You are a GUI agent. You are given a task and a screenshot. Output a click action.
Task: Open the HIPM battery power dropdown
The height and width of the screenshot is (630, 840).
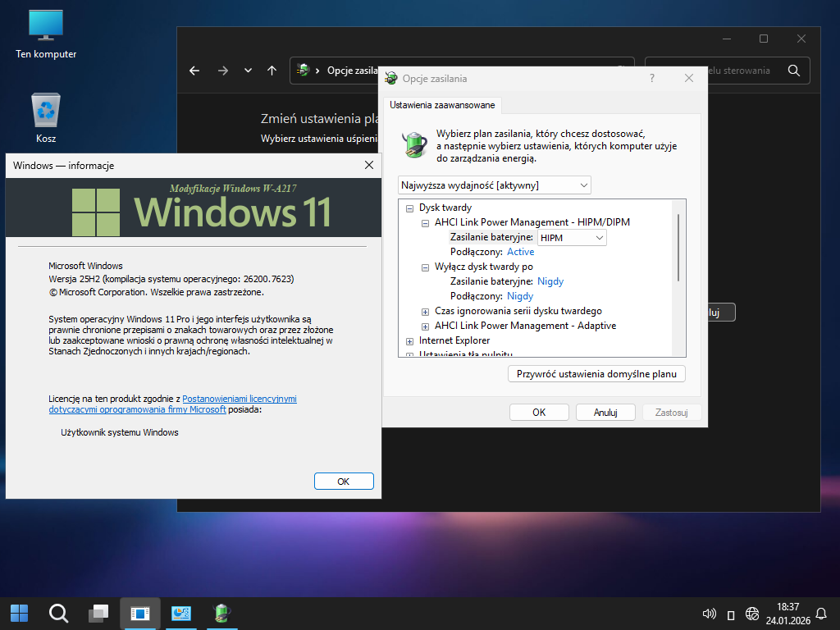pos(572,238)
